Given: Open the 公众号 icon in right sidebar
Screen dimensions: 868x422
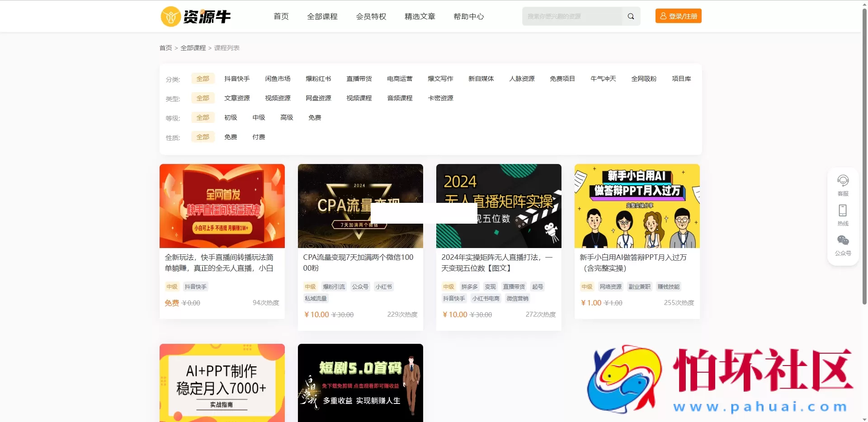Looking at the screenshot, I should pyautogui.click(x=843, y=240).
